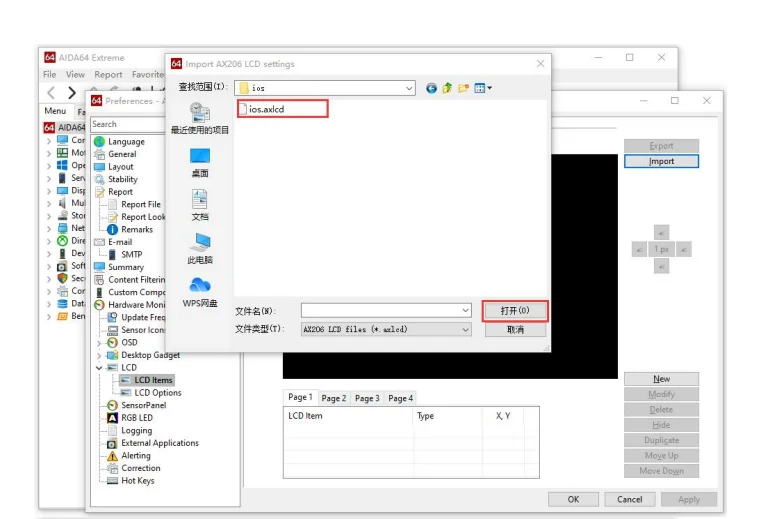This screenshot has height=519, width=780.
Task: Expand the OSD tree node
Action: pyautogui.click(x=99, y=343)
